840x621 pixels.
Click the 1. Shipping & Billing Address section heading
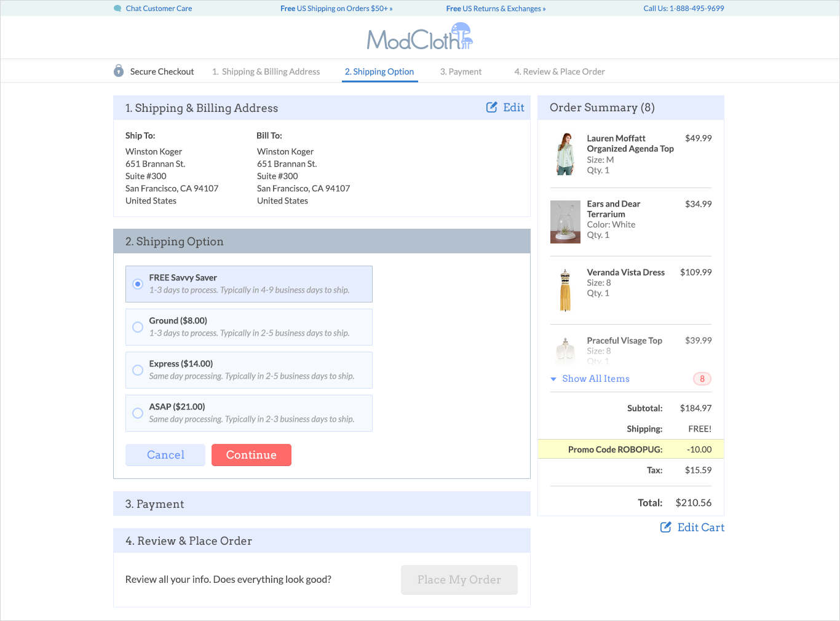pyautogui.click(x=202, y=108)
